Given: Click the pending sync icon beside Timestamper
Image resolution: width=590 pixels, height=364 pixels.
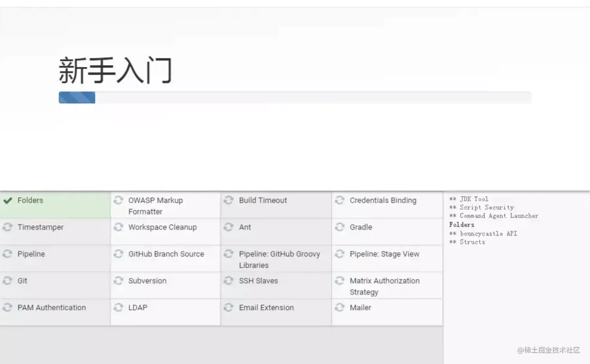Looking at the screenshot, I should point(7,227).
